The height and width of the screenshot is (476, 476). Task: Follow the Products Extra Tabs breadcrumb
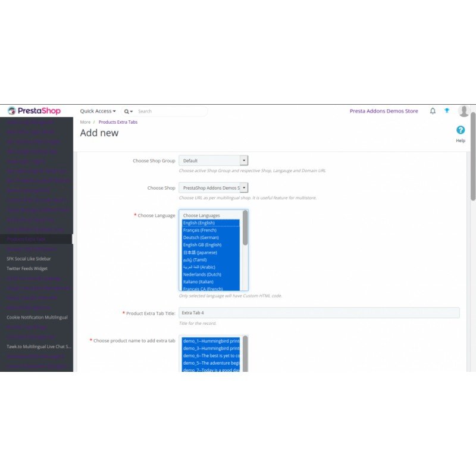click(118, 122)
